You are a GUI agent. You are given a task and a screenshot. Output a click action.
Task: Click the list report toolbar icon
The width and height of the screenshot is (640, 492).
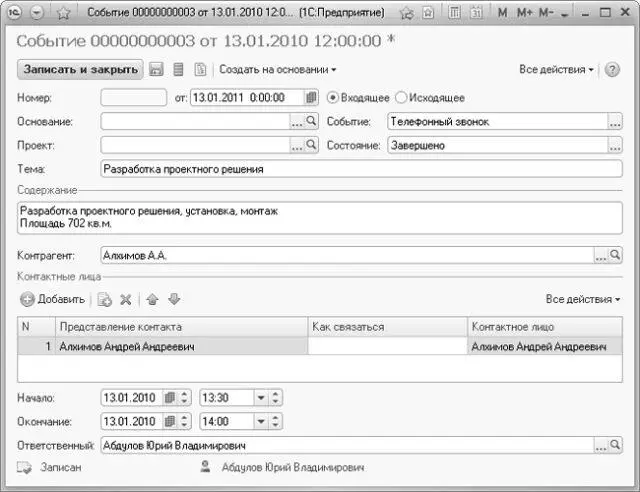click(x=178, y=69)
